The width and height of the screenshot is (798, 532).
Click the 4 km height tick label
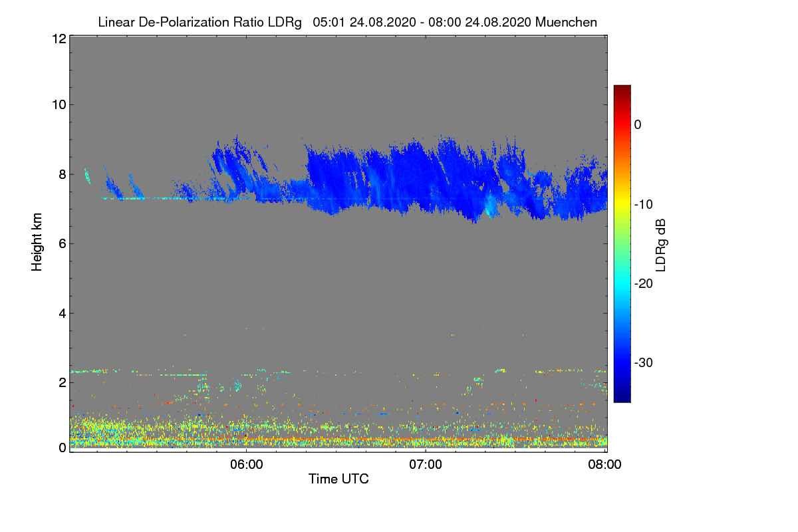pos(62,313)
